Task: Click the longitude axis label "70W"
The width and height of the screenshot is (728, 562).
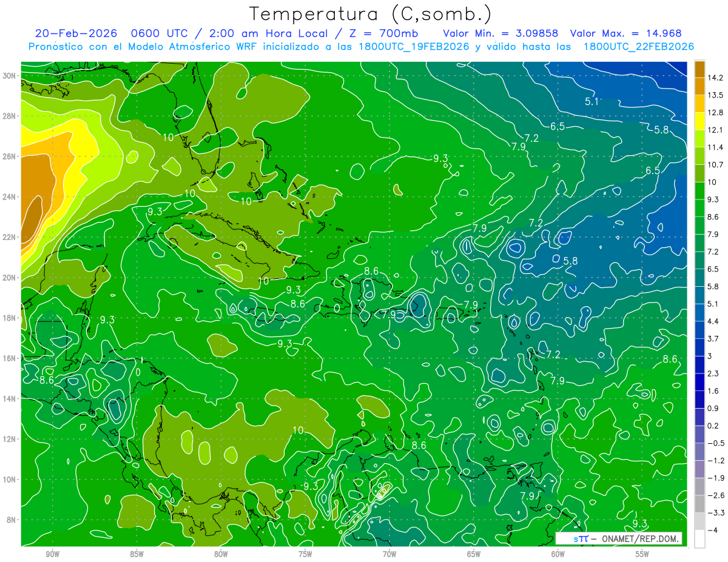Action: (389, 554)
